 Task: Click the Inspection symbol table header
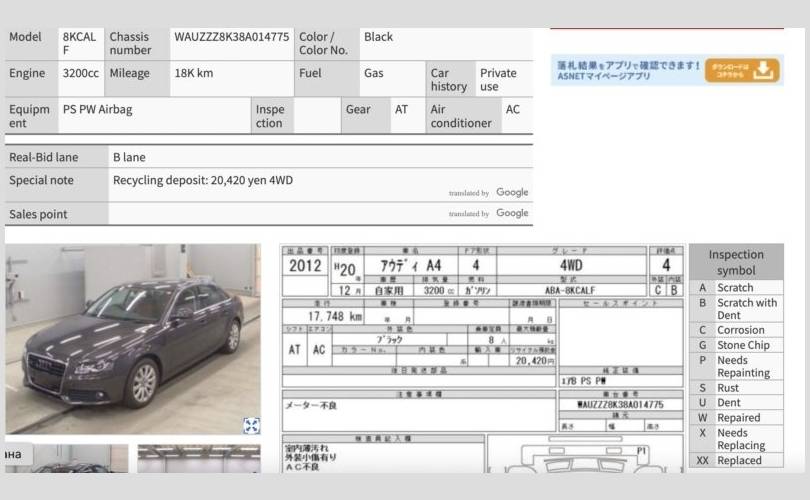(736, 262)
